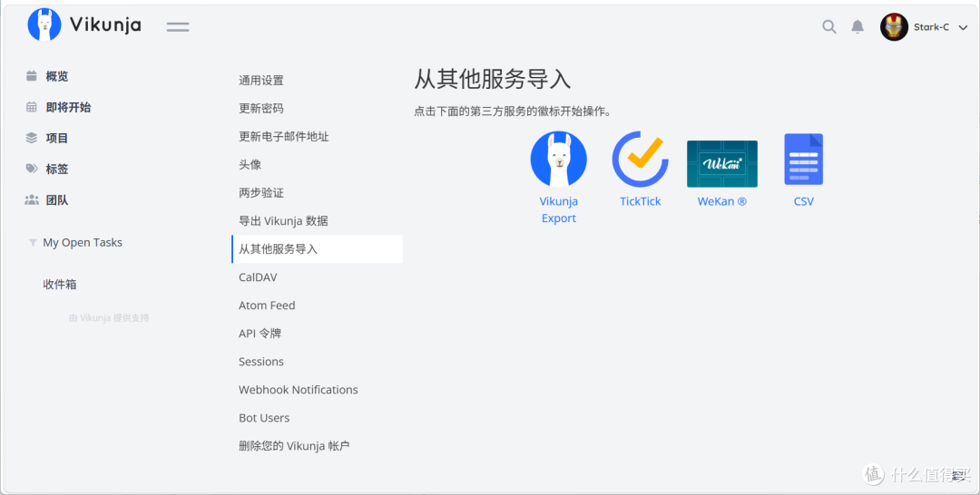Choose the CSV document icon

(804, 160)
